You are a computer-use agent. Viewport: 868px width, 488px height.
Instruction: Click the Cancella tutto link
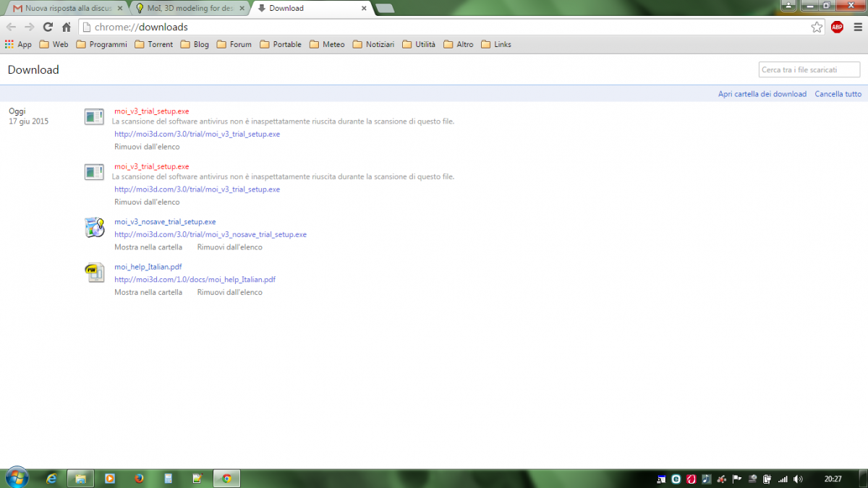coord(838,94)
